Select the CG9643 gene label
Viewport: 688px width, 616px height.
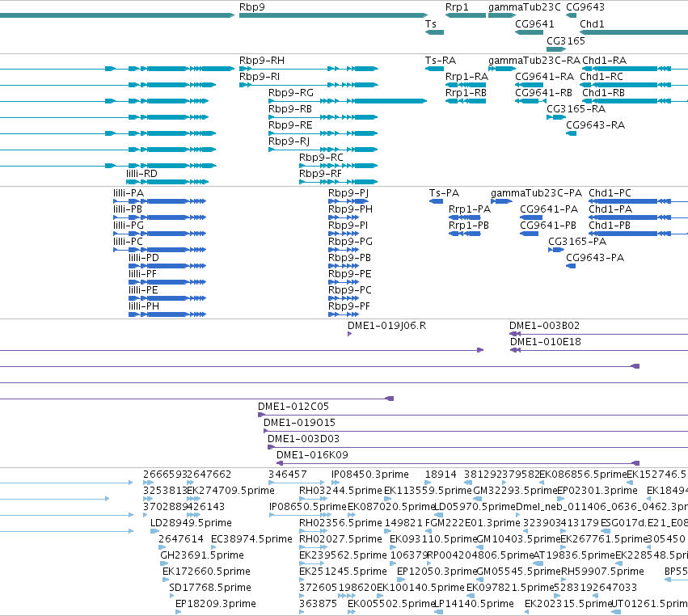pos(585,7)
